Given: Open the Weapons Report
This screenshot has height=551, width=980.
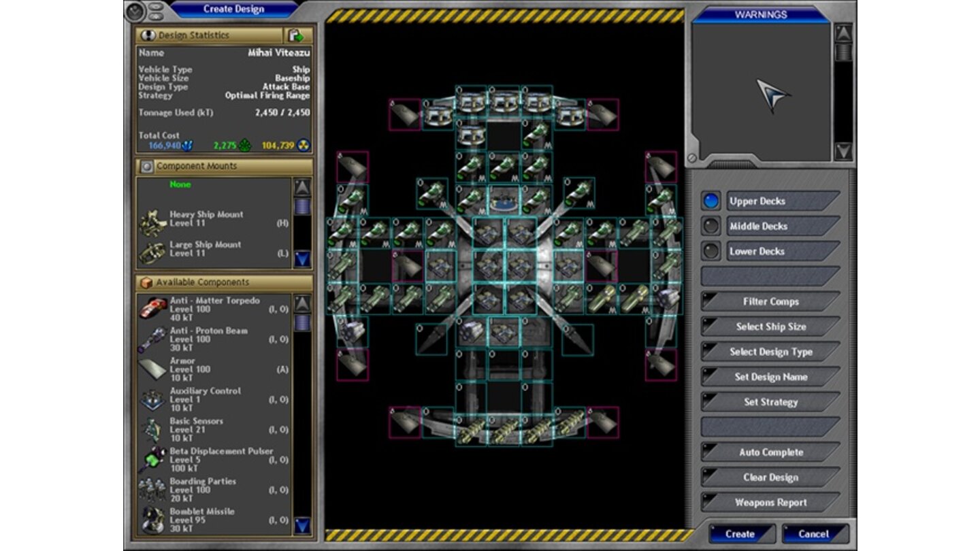Looking at the screenshot, I should pos(770,503).
